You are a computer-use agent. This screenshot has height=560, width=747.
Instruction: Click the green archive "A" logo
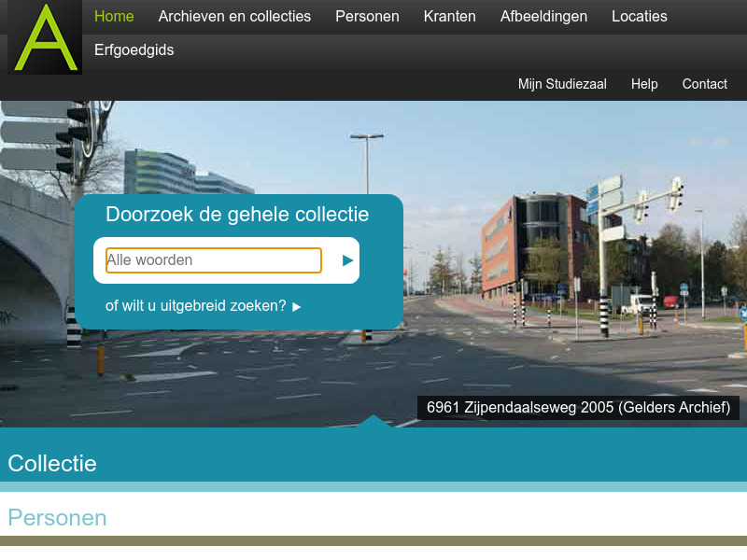(x=44, y=39)
